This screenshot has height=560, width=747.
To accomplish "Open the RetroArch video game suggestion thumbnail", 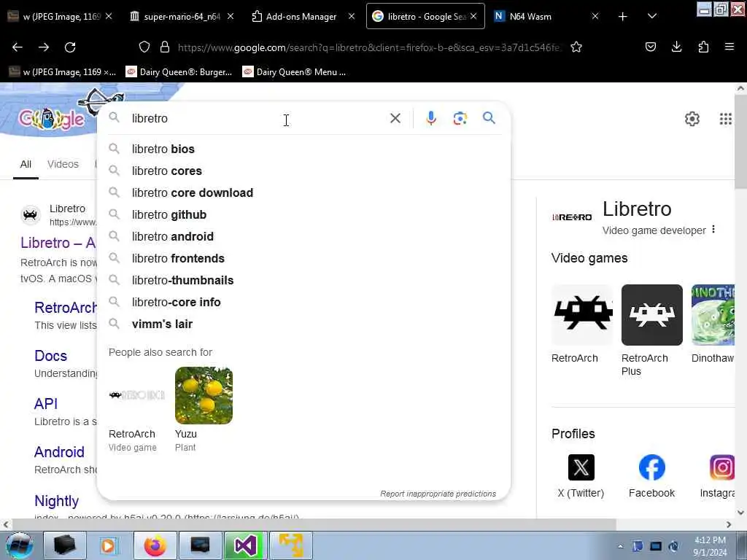I will point(136,396).
